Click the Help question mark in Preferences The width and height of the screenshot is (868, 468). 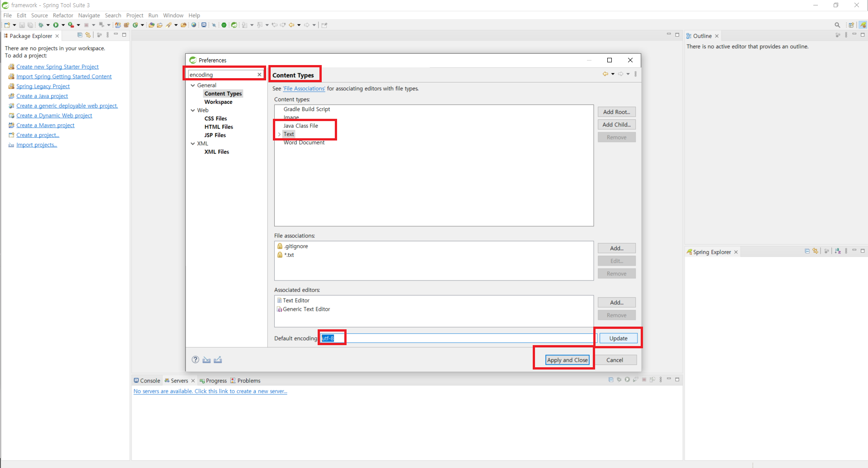coord(195,360)
